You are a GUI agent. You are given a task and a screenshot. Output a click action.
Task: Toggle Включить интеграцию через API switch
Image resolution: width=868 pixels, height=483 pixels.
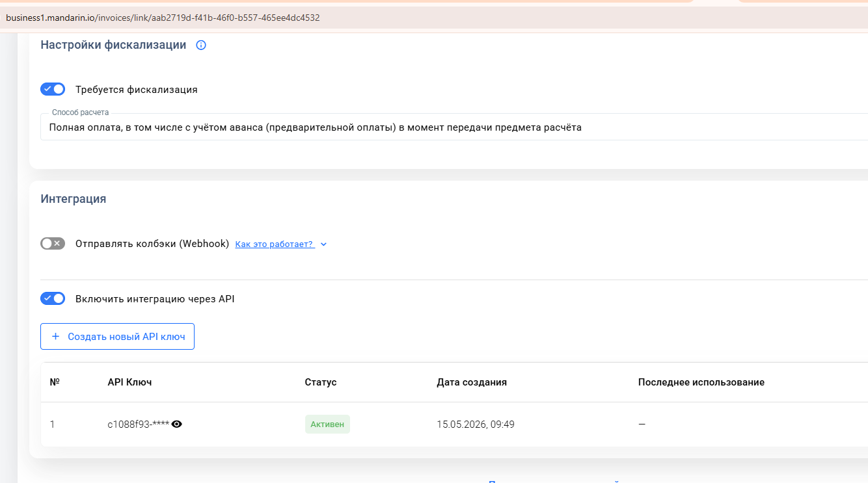53,298
